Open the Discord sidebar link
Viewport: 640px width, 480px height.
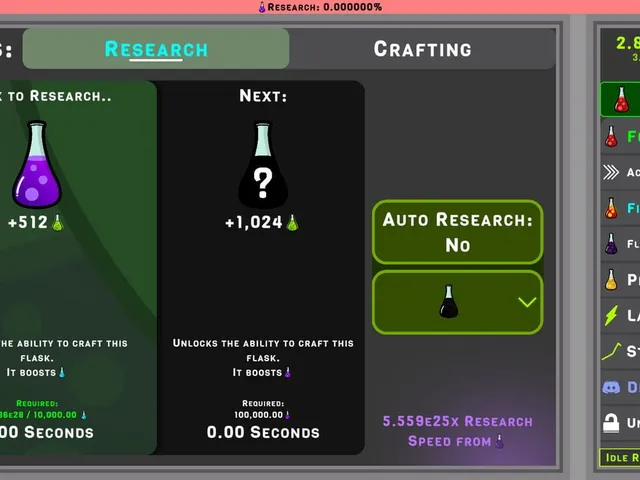[x=620, y=387]
